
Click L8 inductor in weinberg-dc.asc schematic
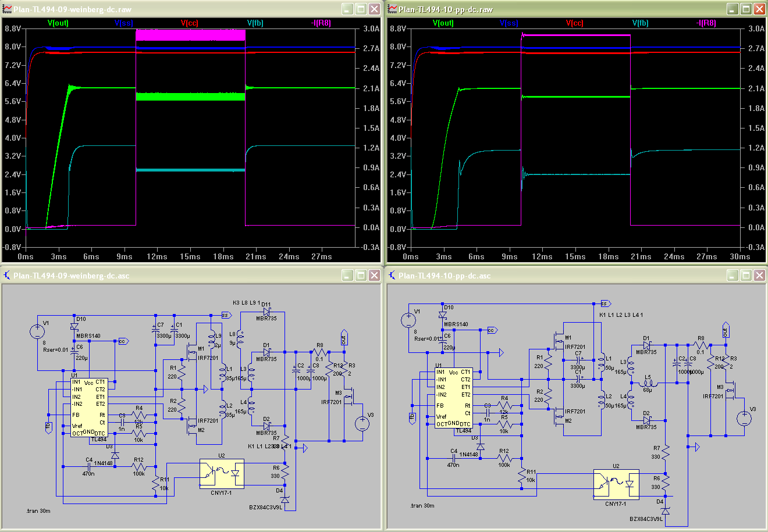pos(241,338)
